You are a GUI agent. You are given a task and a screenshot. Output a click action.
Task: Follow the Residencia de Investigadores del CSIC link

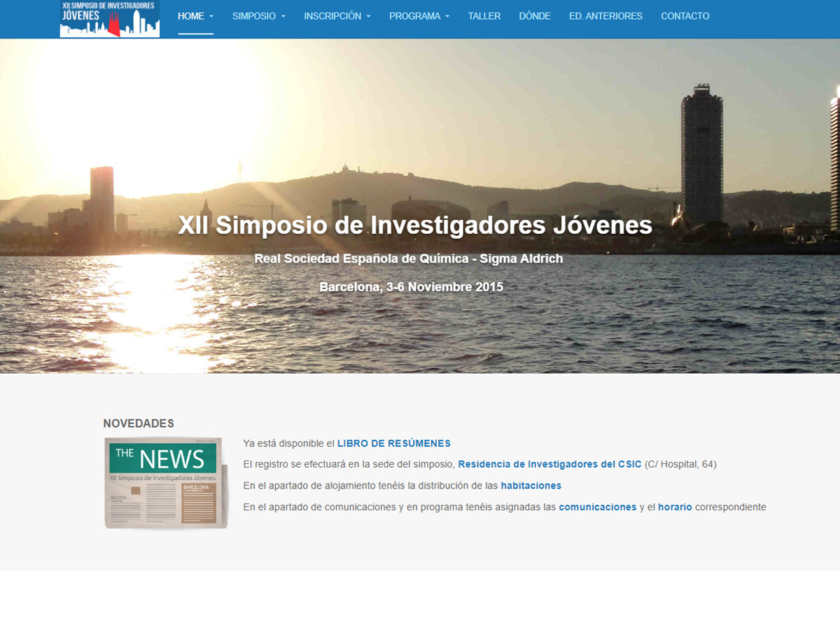[x=549, y=464]
